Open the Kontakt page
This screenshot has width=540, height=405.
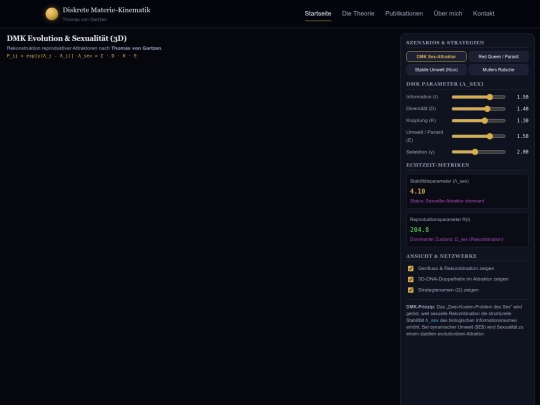[483, 13]
